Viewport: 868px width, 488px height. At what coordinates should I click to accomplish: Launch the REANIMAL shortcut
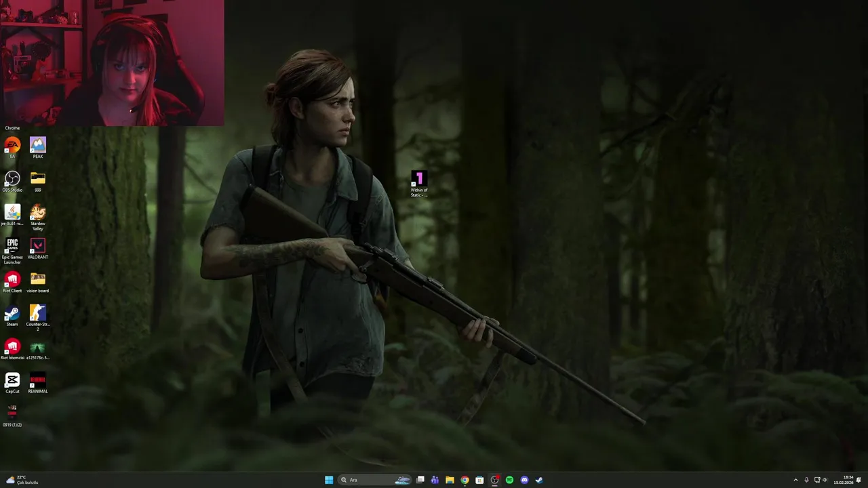tap(38, 382)
